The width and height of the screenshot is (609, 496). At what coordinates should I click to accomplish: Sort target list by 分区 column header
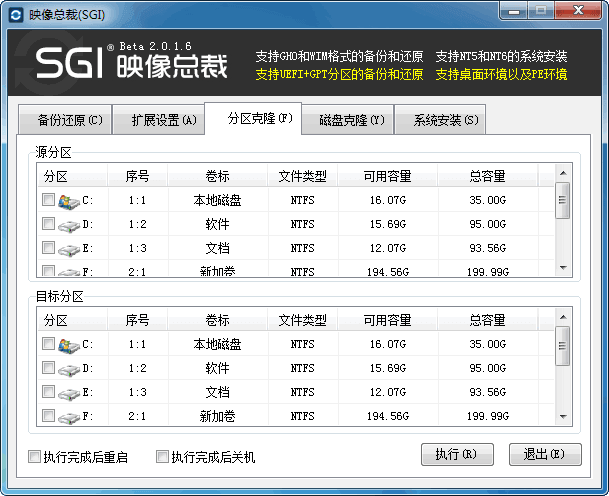point(72,320)
